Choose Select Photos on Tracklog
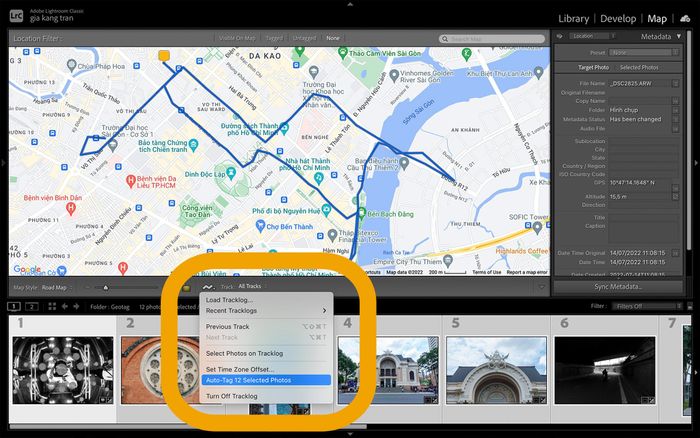 click(x=267, y=354)
